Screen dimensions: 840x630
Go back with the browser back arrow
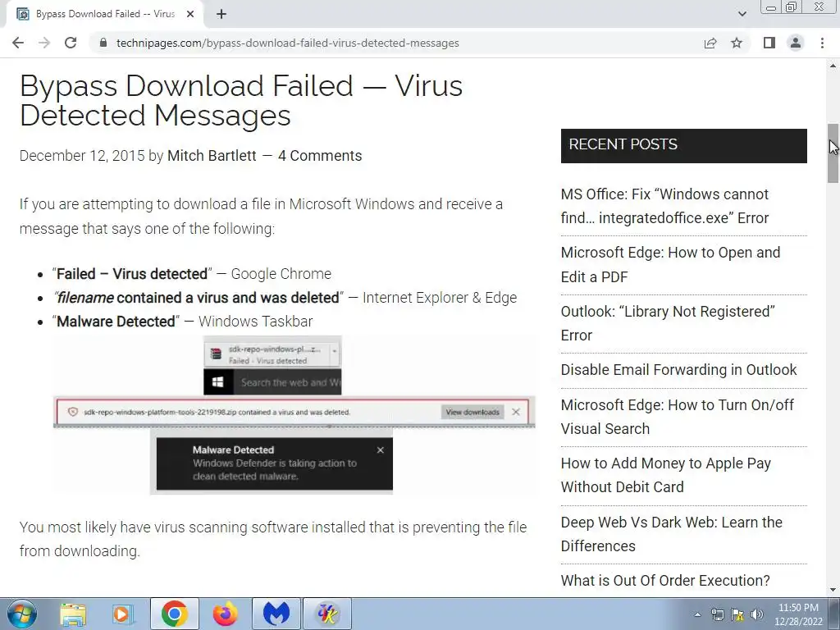18,43
